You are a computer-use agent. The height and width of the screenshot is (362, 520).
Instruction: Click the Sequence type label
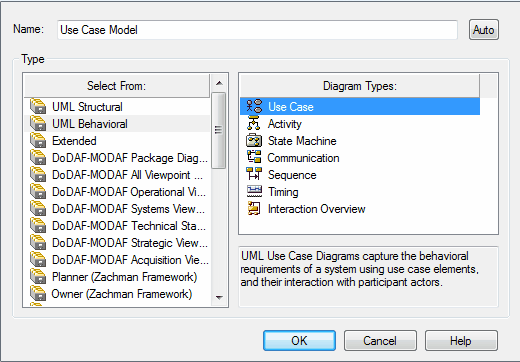tap(292, 175)
